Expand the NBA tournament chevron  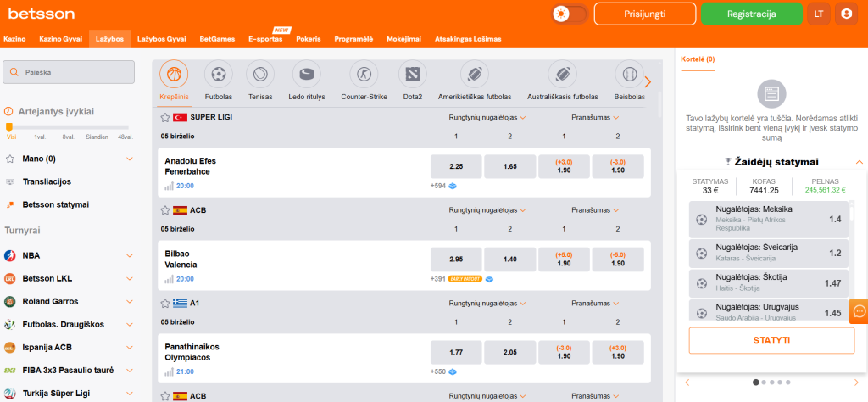(x=130, y=256)
